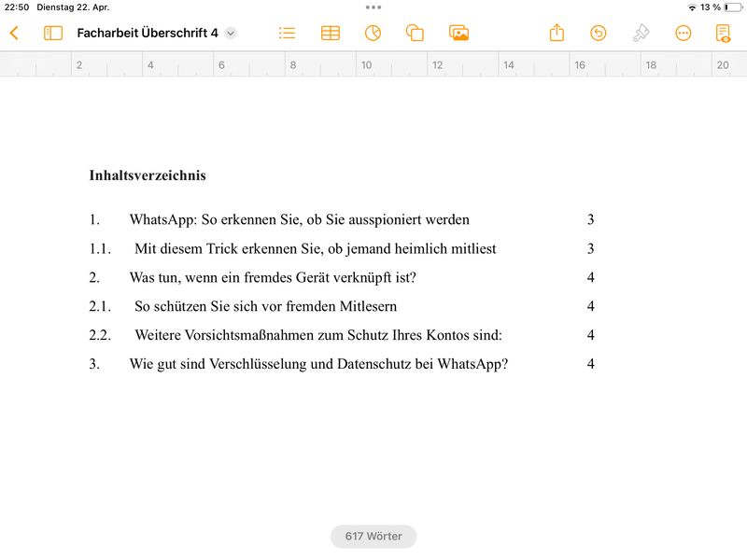The image size is (747, 560).
Task: Tap section number 2.2.
Action: click(100, 335)
